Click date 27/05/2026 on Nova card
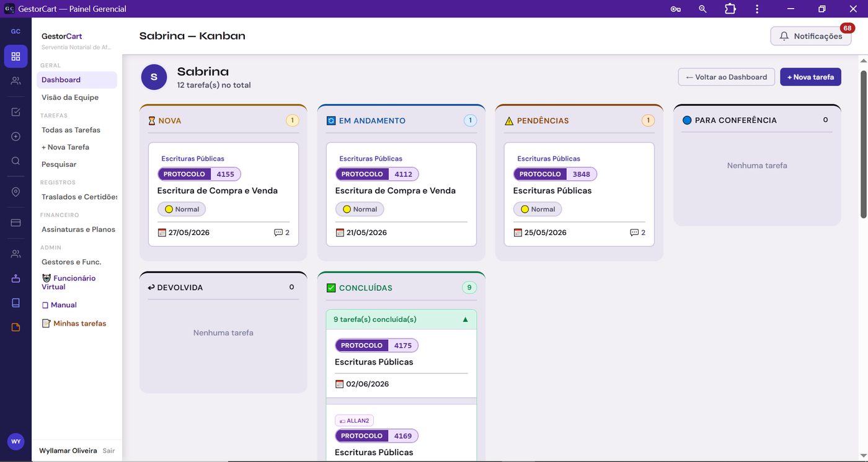The height and width of the screenshot is (462, 868). click(189, 233)
